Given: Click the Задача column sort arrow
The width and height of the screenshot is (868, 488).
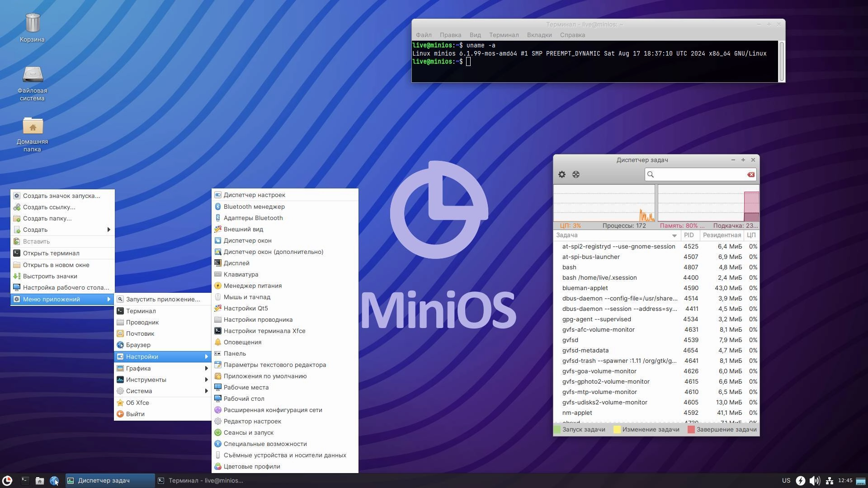Looking at the screenshot, I should tap(674, 235).
